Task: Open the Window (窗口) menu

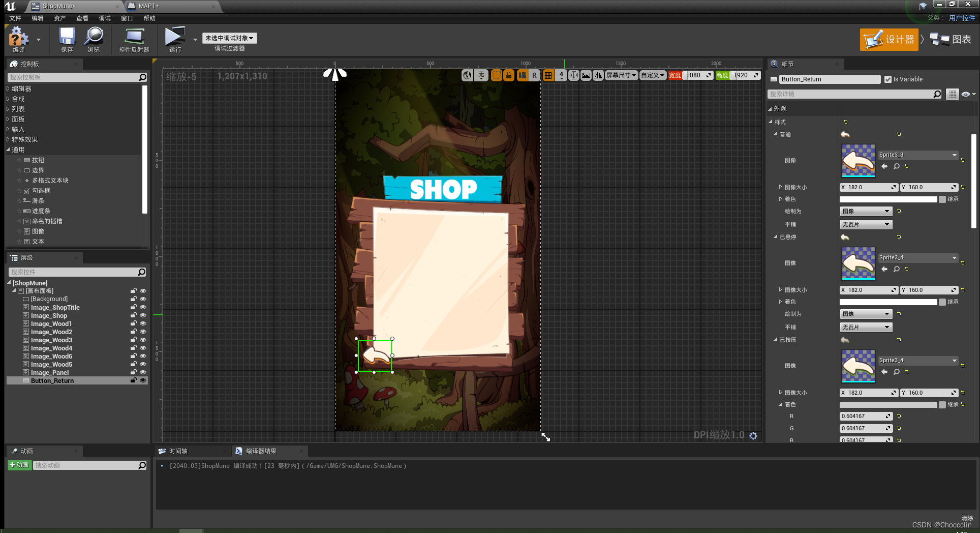Action: click(x=127, y=18)
